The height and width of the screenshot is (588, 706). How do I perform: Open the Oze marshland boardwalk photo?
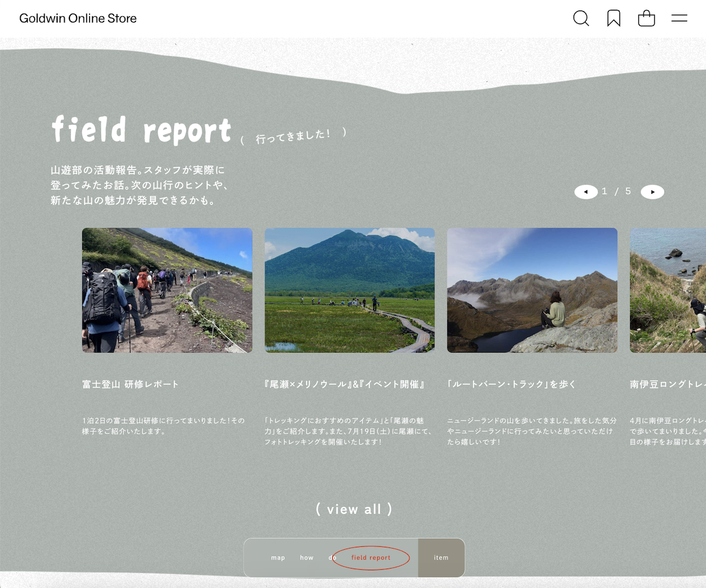349,290
